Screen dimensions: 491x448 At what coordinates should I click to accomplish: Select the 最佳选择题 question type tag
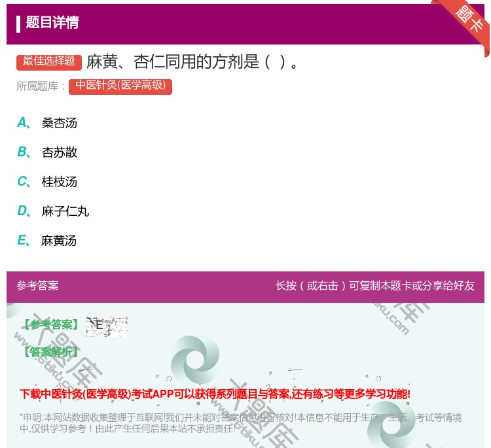[x=49, y=62]
